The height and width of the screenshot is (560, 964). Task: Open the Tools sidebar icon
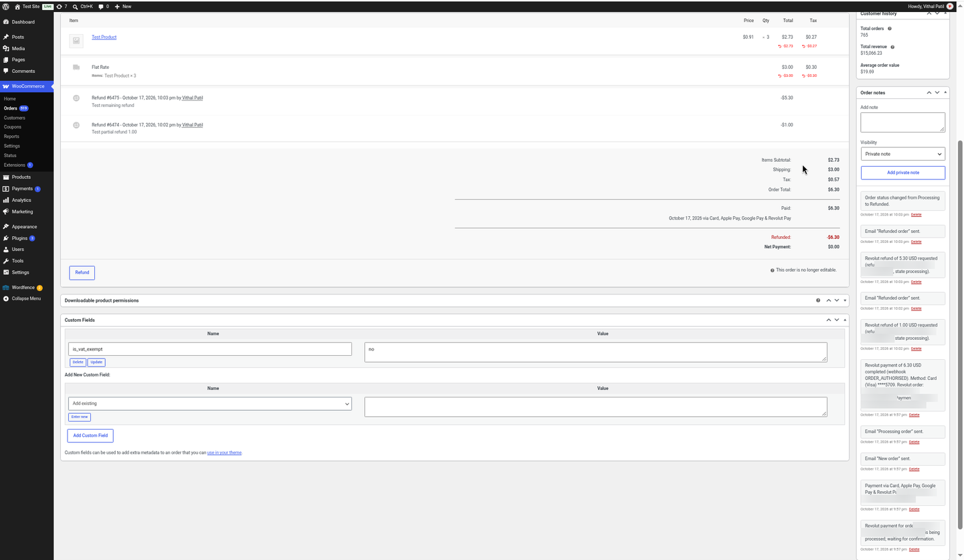tap(6, 261)
